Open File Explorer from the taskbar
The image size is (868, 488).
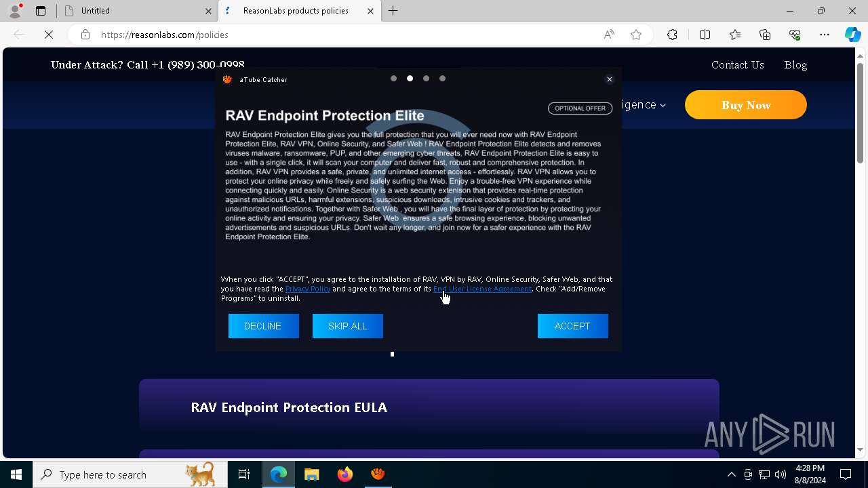pyautogui.click(x=312, y=474)
